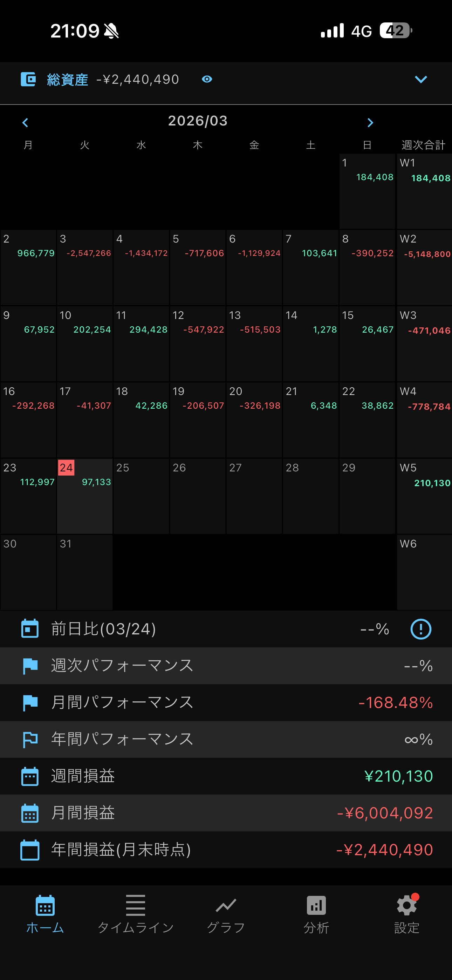The width and height of the screenshot is (452, 980).
Task: Tap the 週次パフォーマンス flag icon
Action: tap(30, 666)
